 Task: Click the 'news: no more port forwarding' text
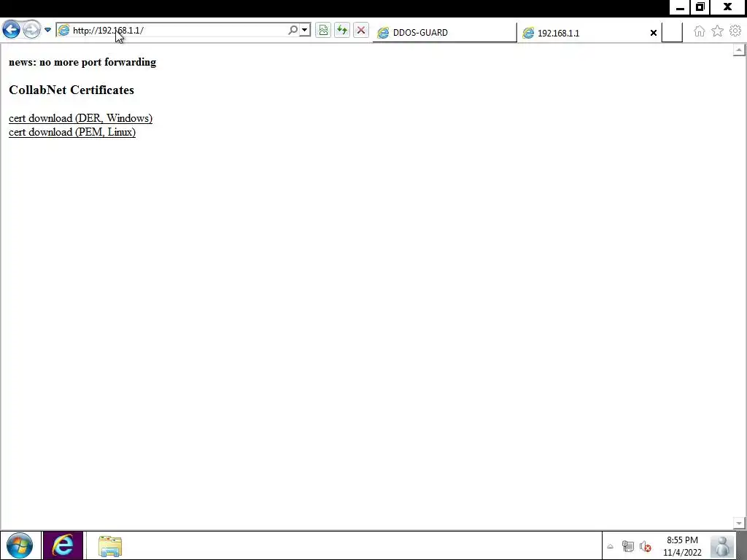[x=82, y=62]
